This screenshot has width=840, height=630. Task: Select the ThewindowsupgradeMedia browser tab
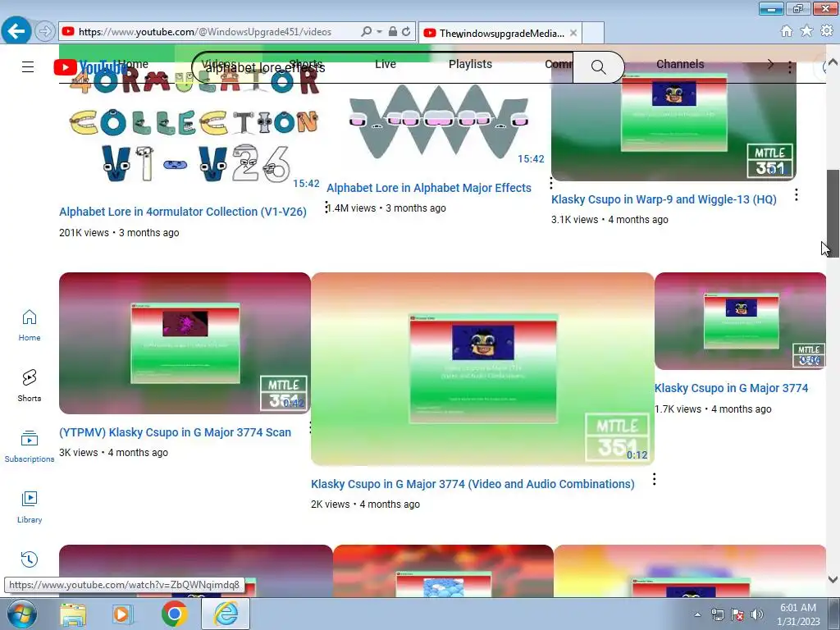coord(501,33)
